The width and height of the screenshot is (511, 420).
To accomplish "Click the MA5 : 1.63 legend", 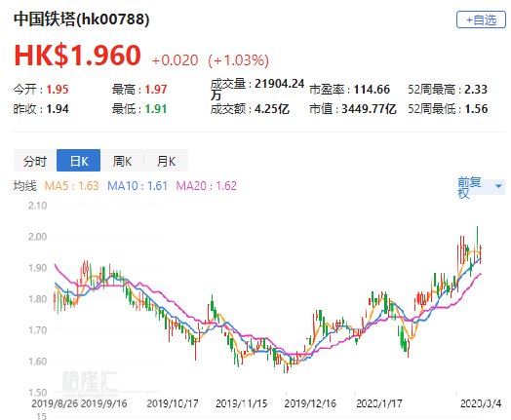I will (71, 186).
